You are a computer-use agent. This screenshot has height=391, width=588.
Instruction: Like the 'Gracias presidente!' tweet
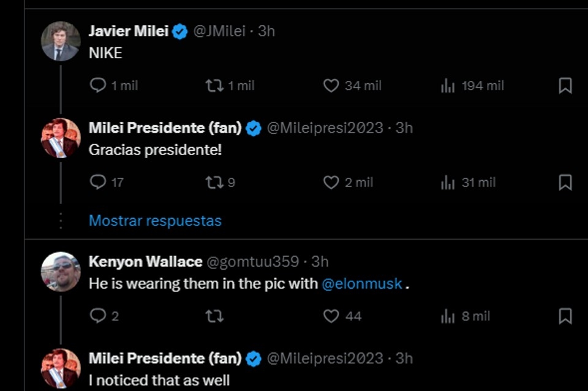coord(331,182)
